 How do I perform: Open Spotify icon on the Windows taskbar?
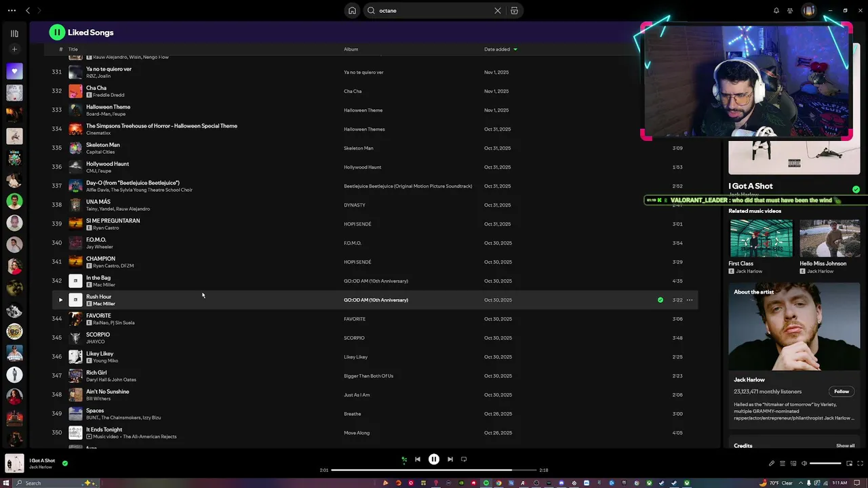coord(486,483)
